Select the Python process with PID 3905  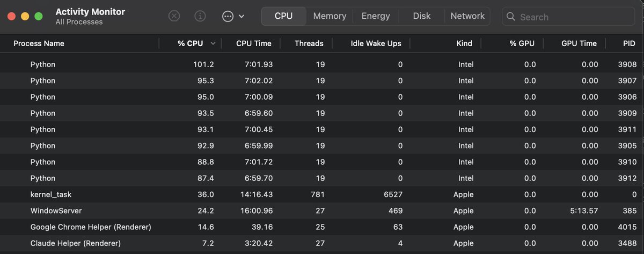point(322,146)
